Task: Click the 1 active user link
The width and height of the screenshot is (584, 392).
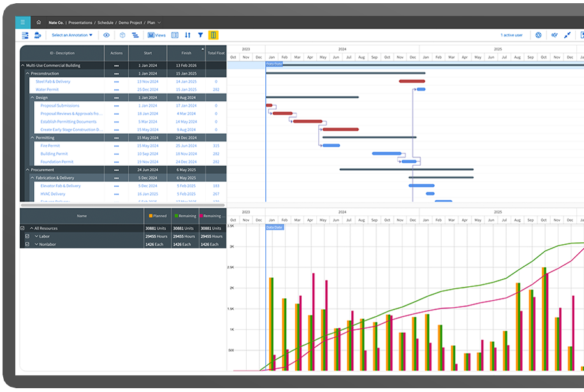Action: pos(511,35)
